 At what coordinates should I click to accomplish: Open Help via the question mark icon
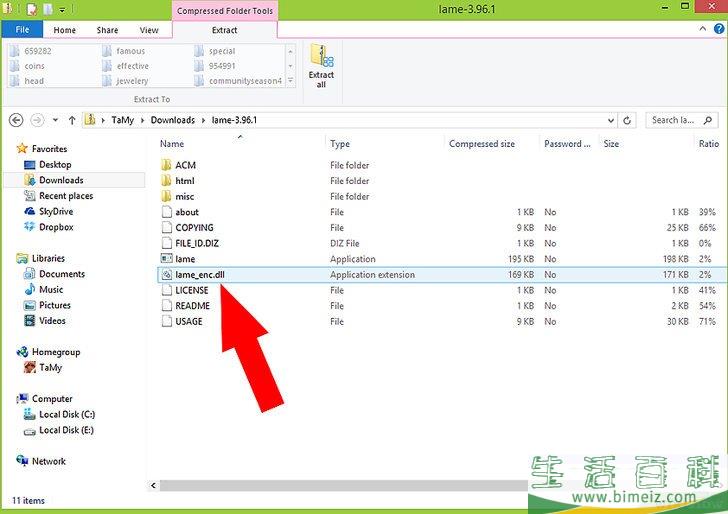point(719,29)
